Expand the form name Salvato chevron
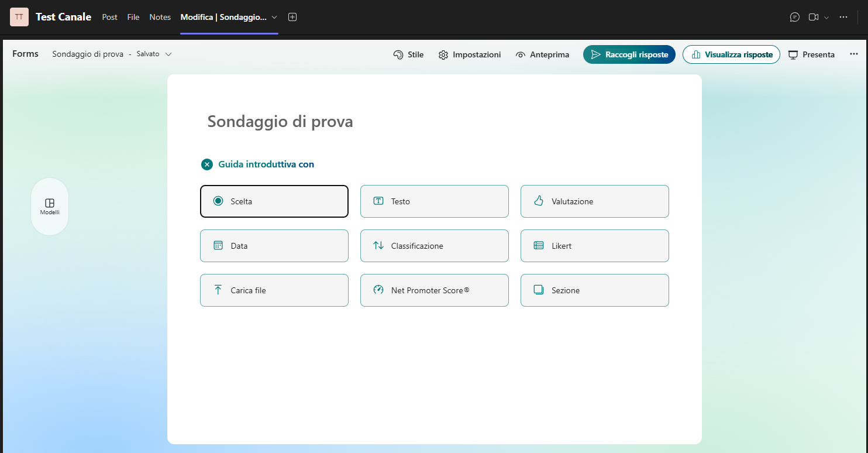The width and height of the screenshot is (868, 453). click(x=168, y=54)
